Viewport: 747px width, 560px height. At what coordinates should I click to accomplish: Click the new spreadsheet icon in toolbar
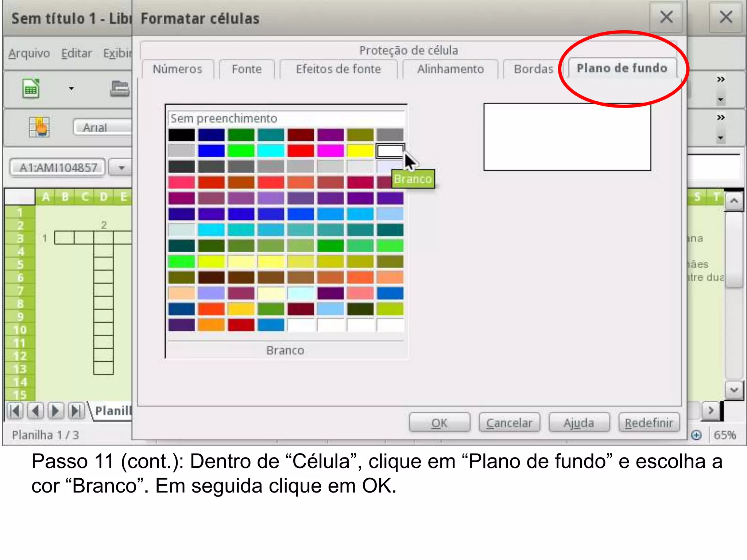31,89
